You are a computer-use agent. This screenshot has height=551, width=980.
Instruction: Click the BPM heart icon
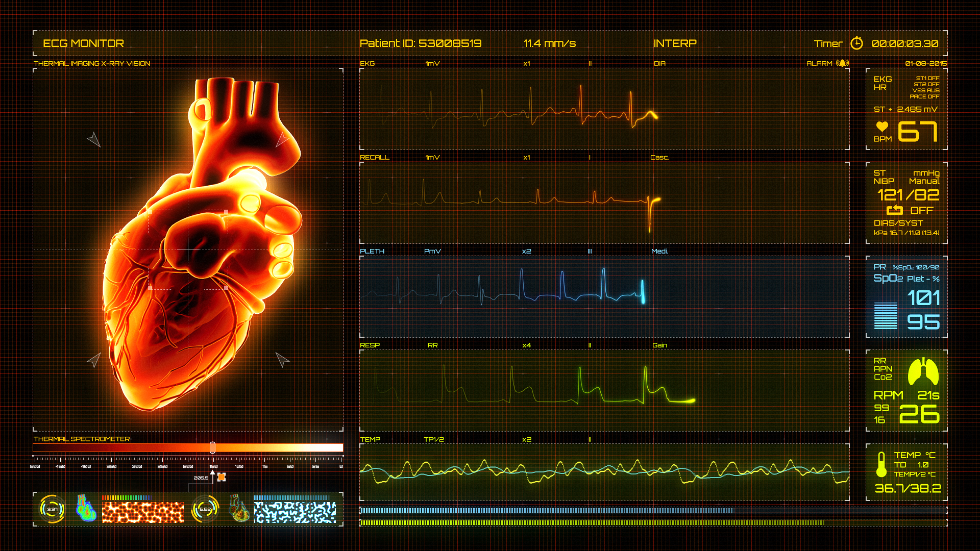(x=882, y=127)
